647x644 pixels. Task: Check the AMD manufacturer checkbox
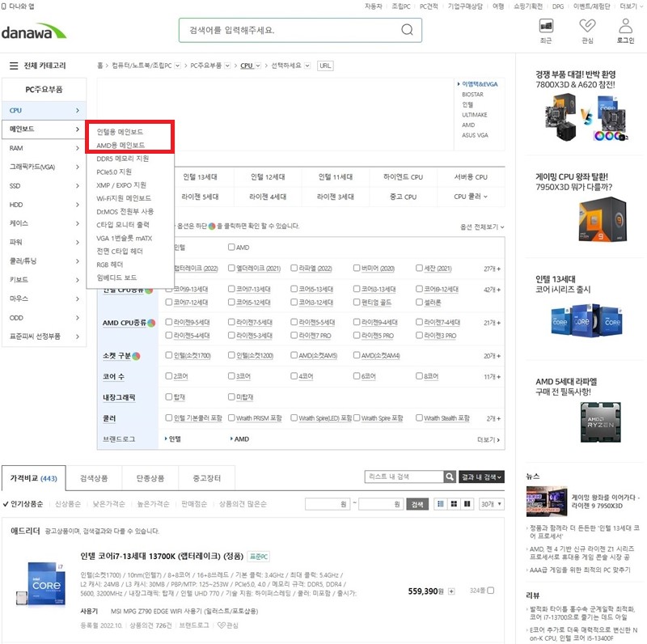231,247
